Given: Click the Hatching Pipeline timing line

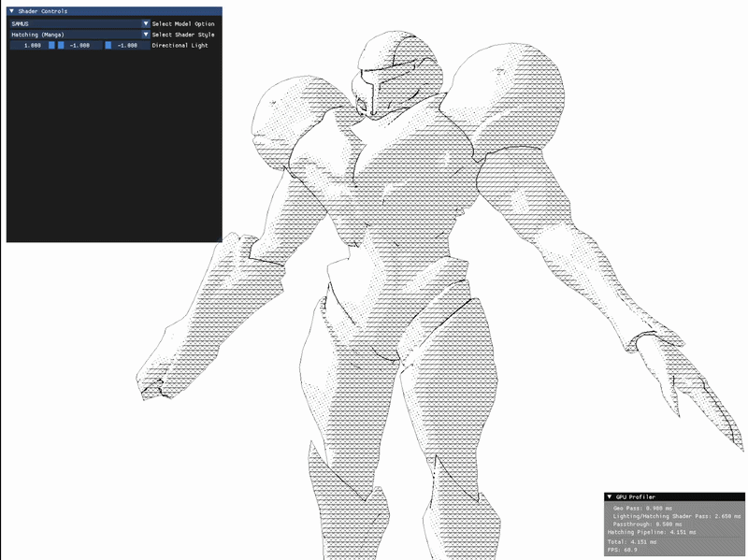Looking at the screenshot, I should coord(652,532).
